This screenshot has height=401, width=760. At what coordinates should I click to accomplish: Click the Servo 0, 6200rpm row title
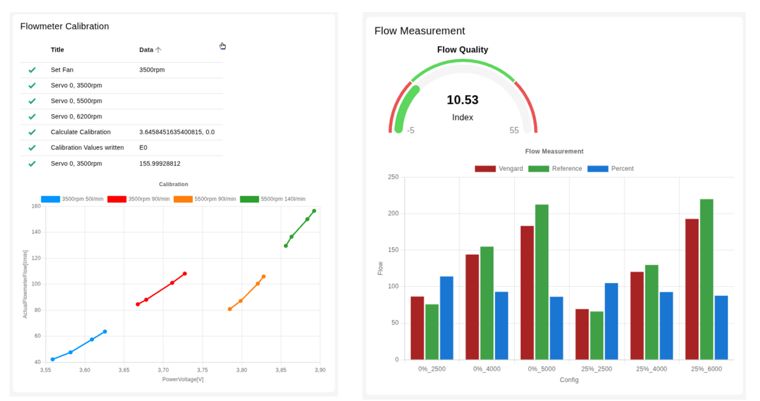(76, 116)
